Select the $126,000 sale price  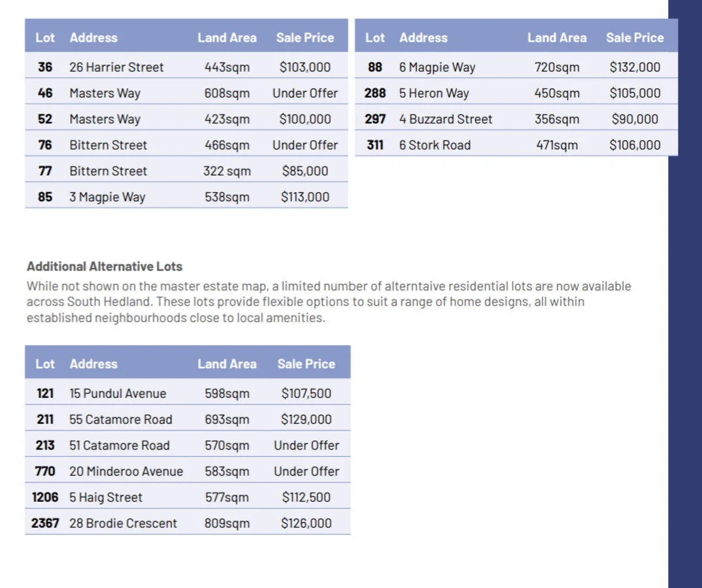pos(306,523)
